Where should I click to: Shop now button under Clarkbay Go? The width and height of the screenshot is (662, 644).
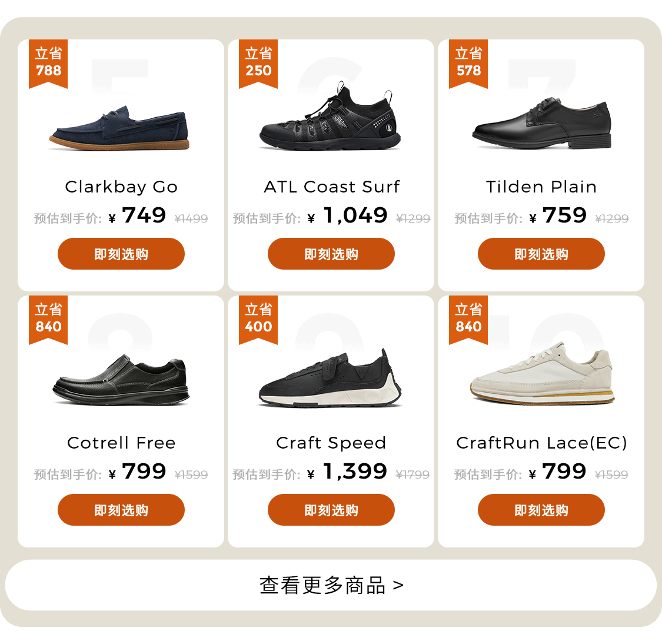pyautogui.click(x=121, y=254)
